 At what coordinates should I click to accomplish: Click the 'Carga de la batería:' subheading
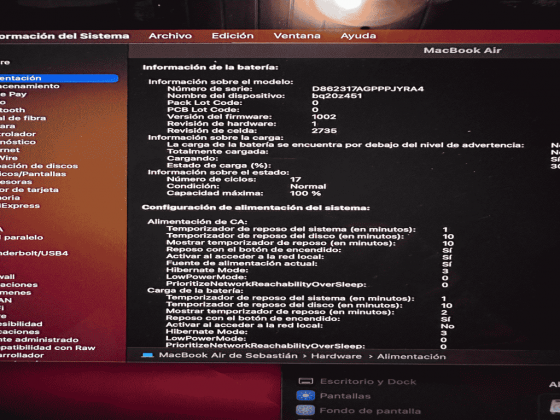click(195, 291)
